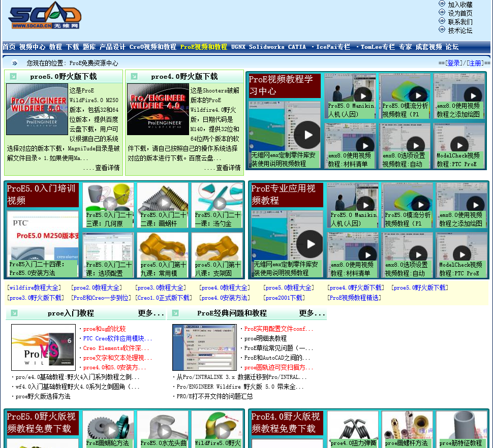The image size is (493, 448).
Task: Click arrow icon next to proe入门教程 heading
Action: pos(14,313)
